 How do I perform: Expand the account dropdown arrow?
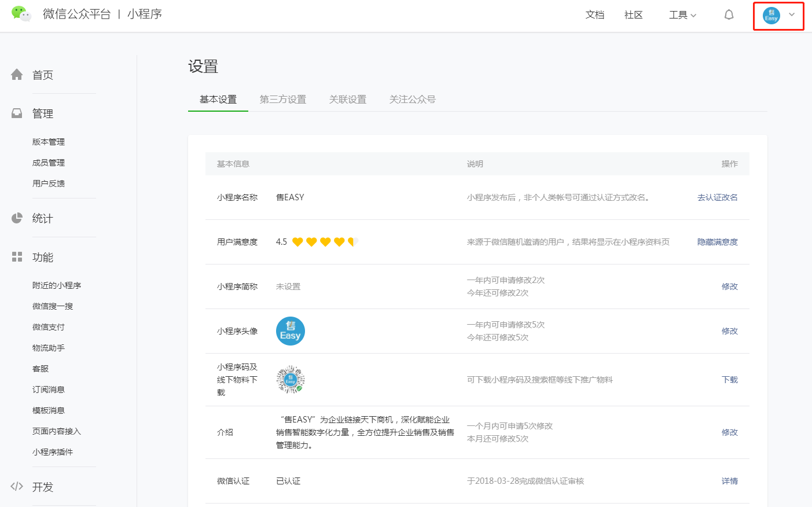(792, 15)
